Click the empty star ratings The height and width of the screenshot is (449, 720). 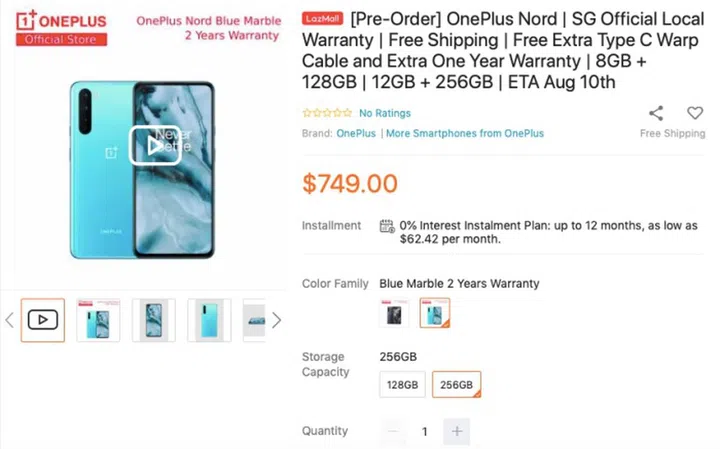click(x=326, y=113)
